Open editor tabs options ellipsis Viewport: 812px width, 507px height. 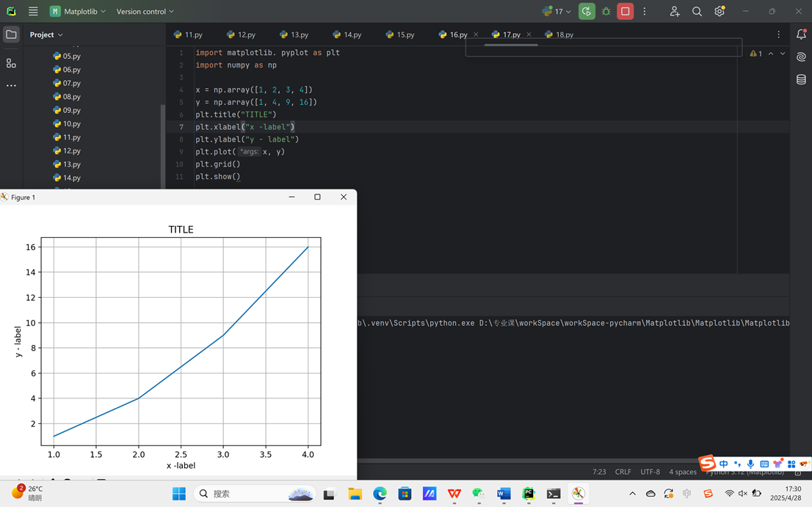(x=778, y=34)
